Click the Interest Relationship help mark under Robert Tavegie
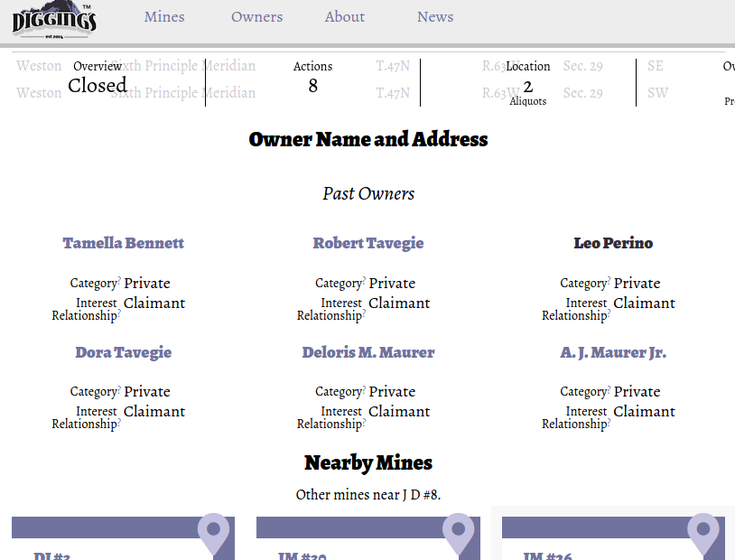Image resolution: width=735 pixels, height=560 pixels. [x=364, y=313]
